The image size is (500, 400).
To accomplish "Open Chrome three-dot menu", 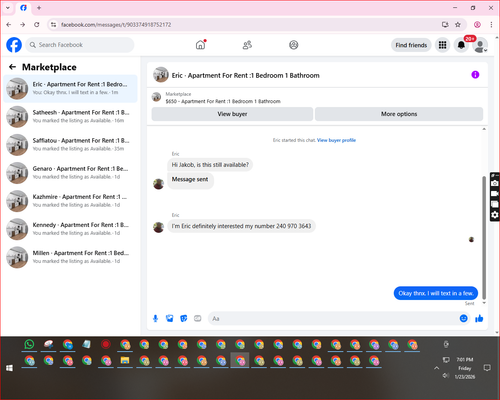I will (x=491, y=25).
